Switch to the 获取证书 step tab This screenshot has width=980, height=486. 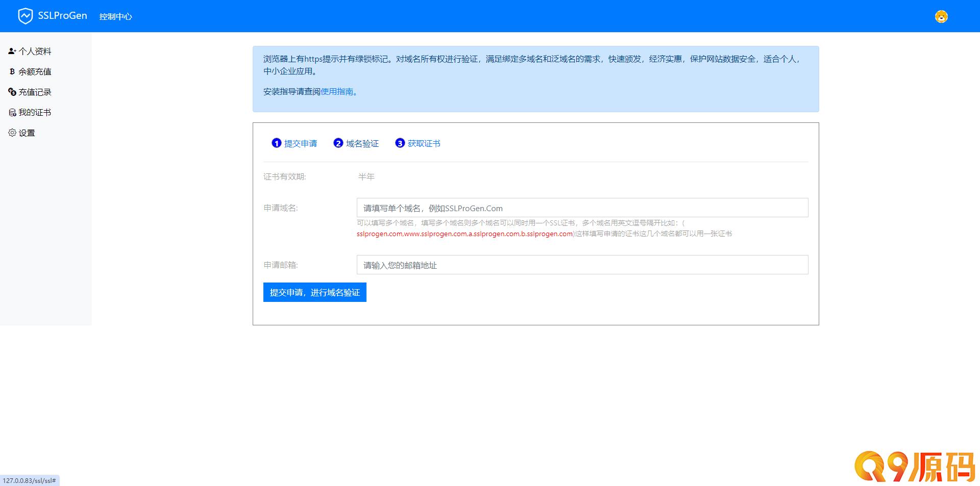424,143
